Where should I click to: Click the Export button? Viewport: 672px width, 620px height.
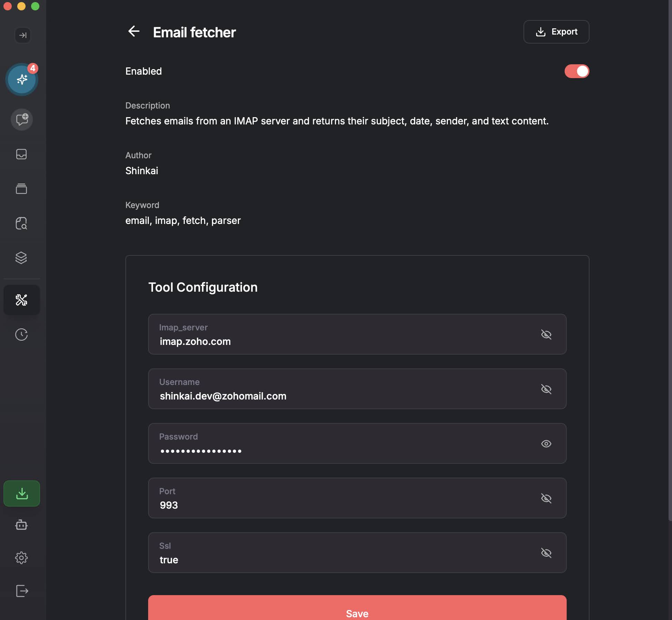pyautogui.click(x=556, y=32)
